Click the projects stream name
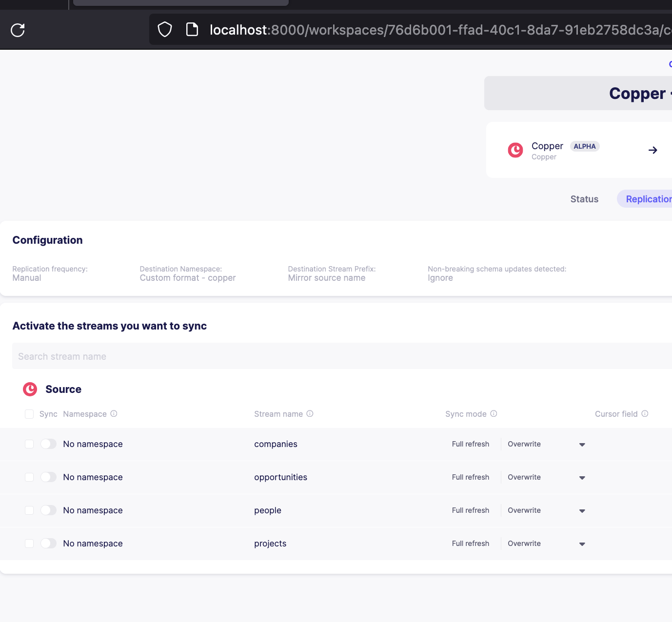Image resolution: width=672 pixels, height=622 pixels. click(270, 544)
